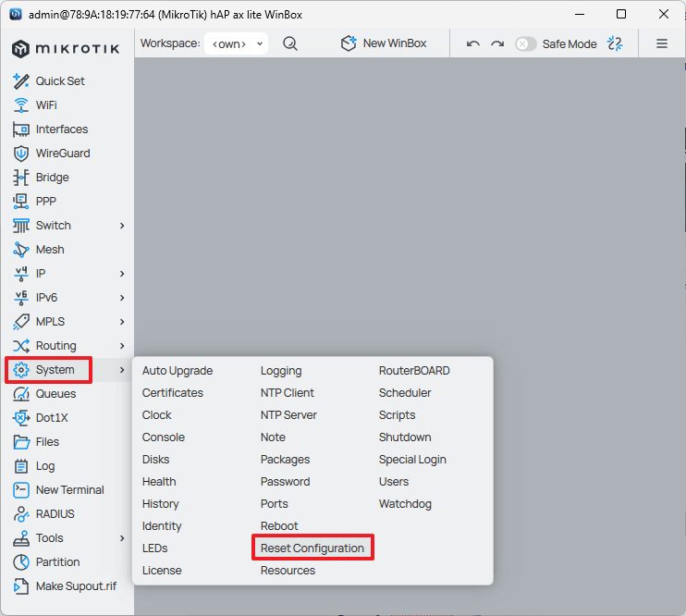Choose Reboot from the System submenu
The width and height of the screenshot is (686, 616).
click(x=279, y=526)
